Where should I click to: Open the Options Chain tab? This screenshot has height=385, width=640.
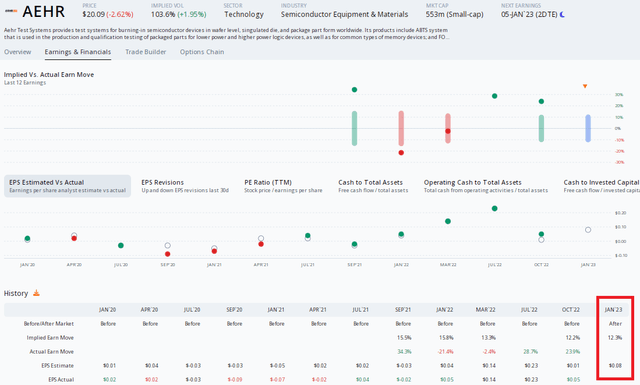coord(202,52)
